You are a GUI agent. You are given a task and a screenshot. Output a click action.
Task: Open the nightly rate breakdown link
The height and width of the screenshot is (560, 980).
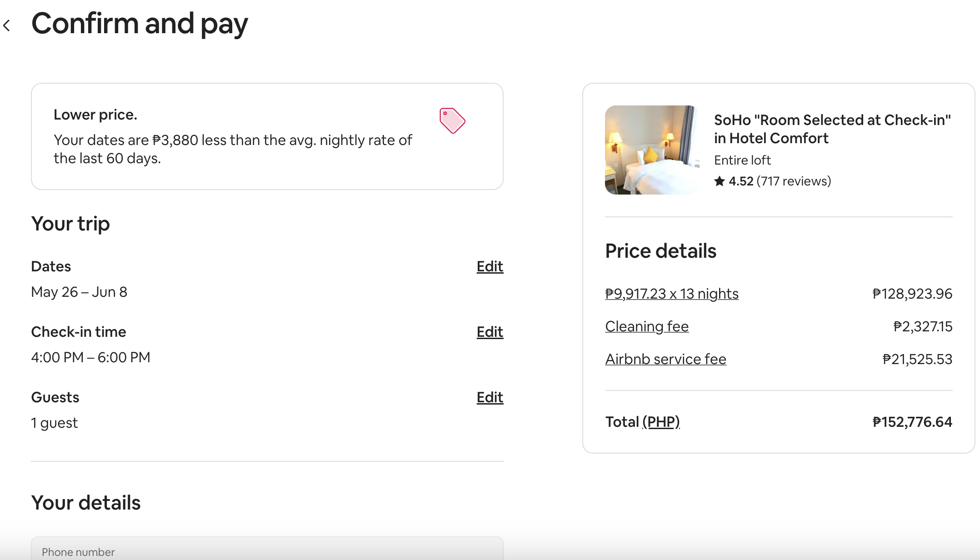[671, 294]
